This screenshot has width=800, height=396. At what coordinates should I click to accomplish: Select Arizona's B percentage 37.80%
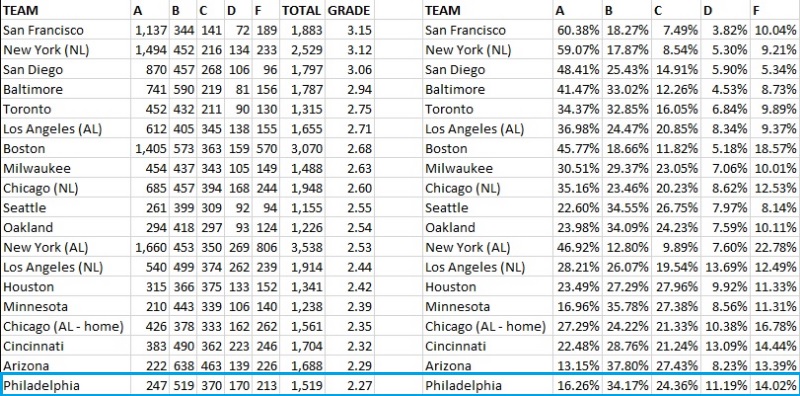[x=627, y=366]
